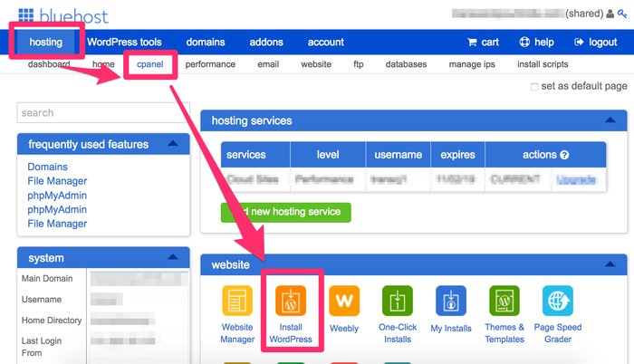Click the level column header

(x=328, y=155)
